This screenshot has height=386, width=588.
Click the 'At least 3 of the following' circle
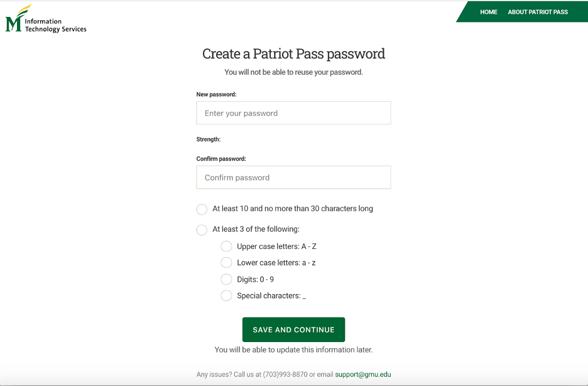(x=202, y=229)
